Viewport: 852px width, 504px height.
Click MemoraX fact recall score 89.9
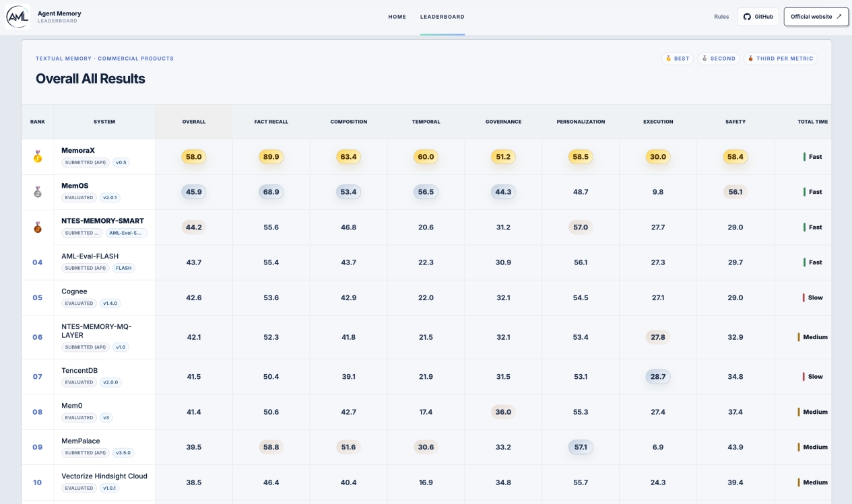click(271, 157)
